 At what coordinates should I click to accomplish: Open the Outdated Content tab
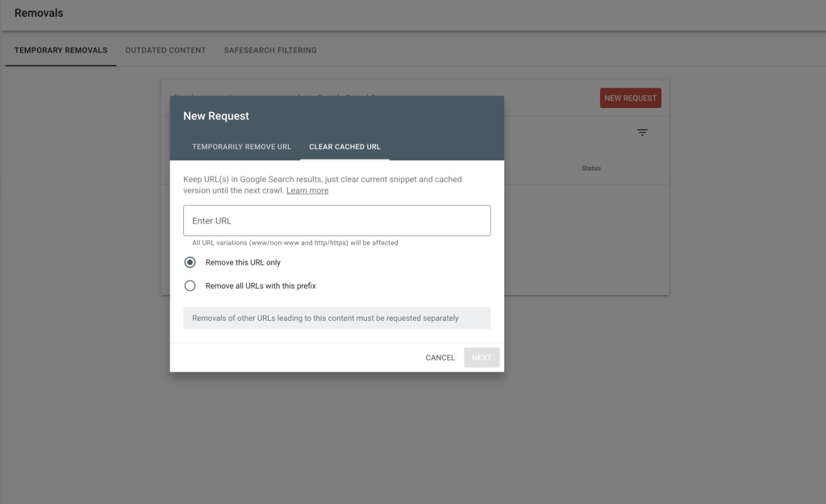click(x=165, y=51)
